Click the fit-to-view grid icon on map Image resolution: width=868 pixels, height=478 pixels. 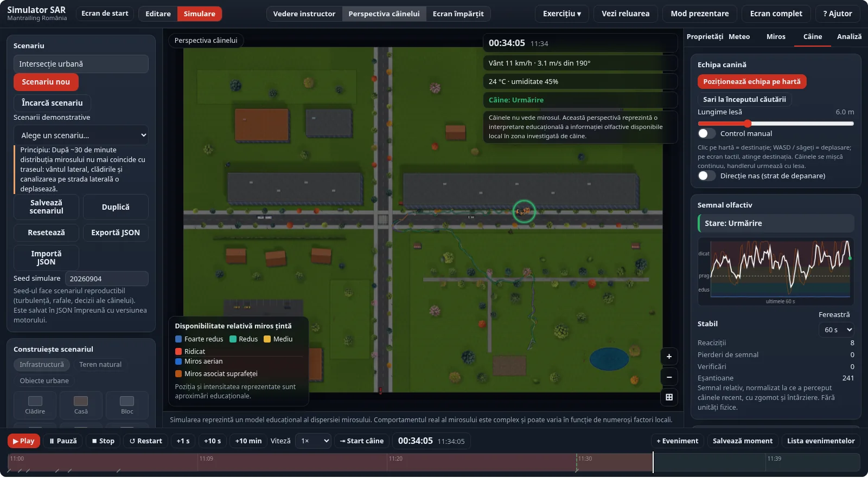pyautogui.click(x=669, y=397)
